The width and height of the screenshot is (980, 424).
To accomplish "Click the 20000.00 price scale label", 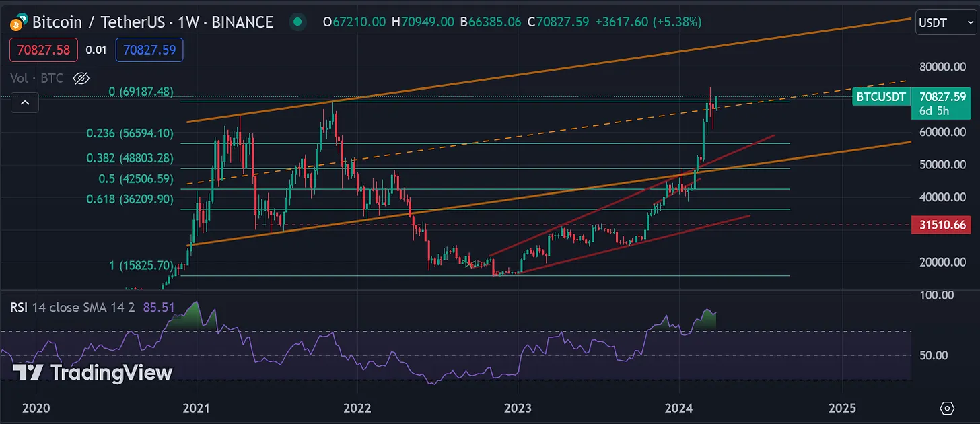I will click(x=942, y=262).
